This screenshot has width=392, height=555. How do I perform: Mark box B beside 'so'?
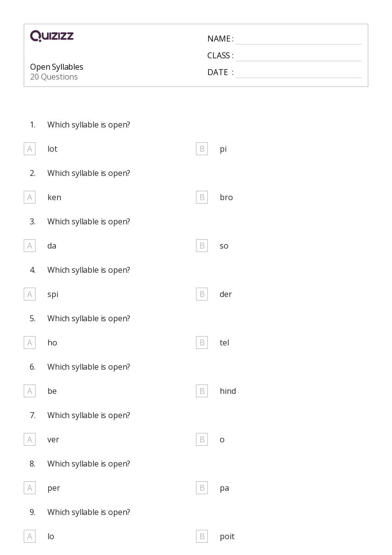[202, 246]
